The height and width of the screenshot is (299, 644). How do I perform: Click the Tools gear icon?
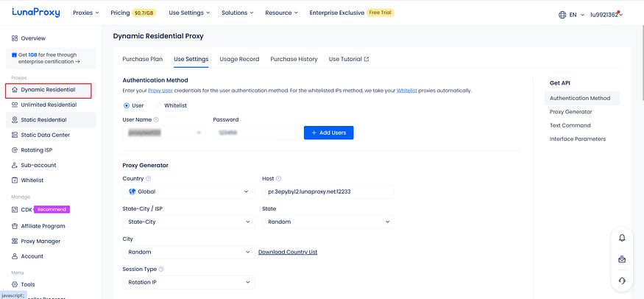[15, 284]
